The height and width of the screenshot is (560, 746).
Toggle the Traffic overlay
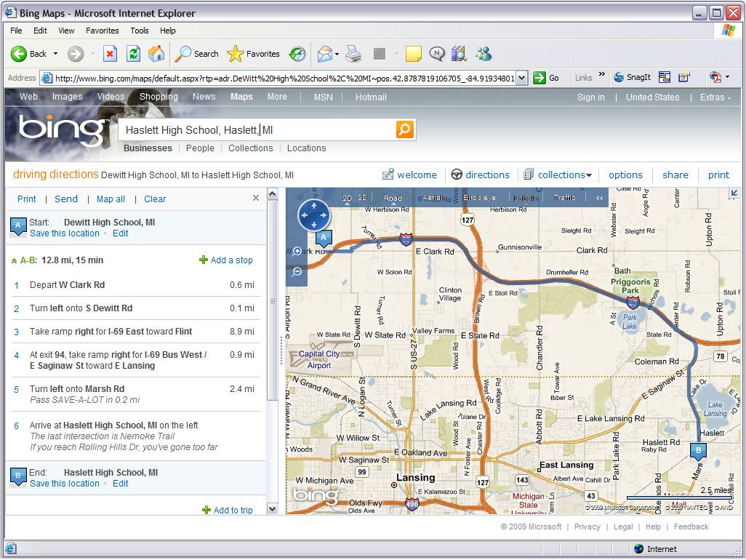[564, 197]
